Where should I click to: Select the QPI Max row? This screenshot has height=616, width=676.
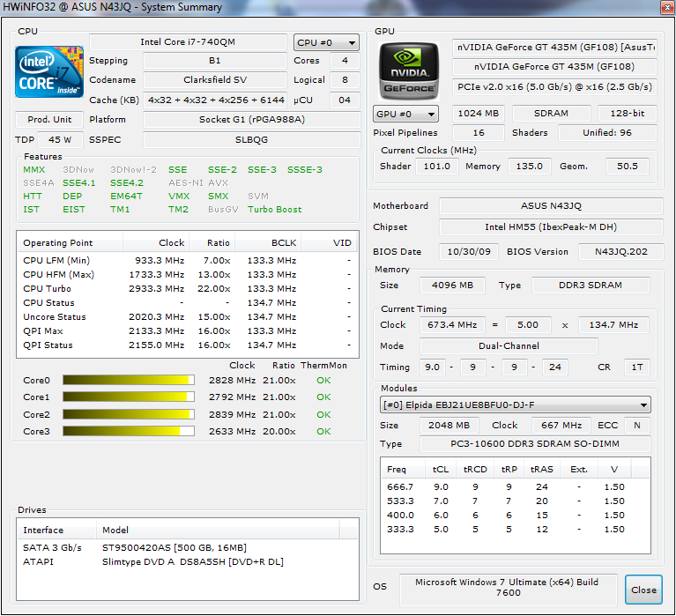pyautogui.click(x=188, y=331)
